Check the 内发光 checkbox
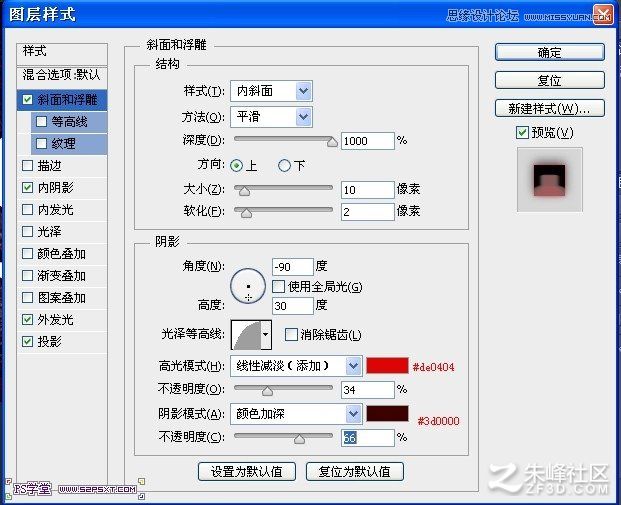 tap(27, 210)
